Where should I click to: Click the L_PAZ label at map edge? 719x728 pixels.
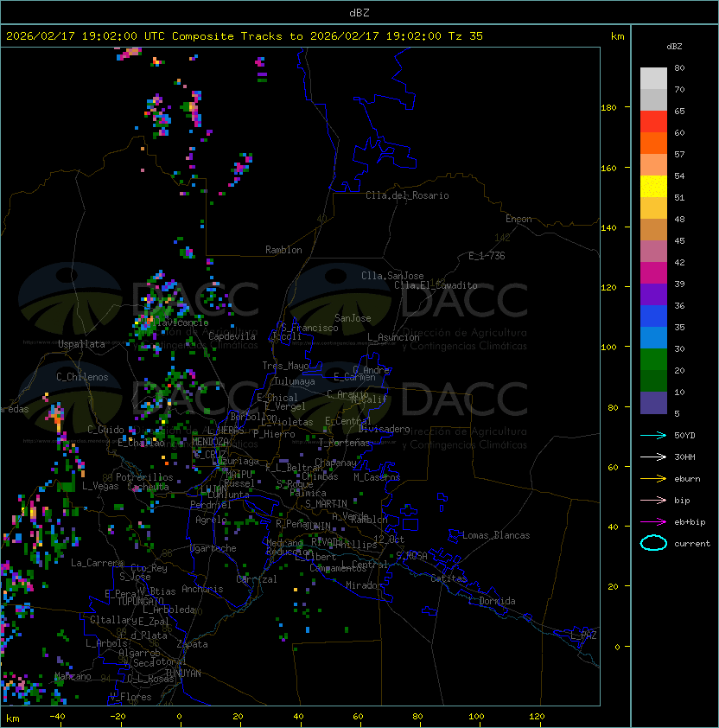pos(583,635)
